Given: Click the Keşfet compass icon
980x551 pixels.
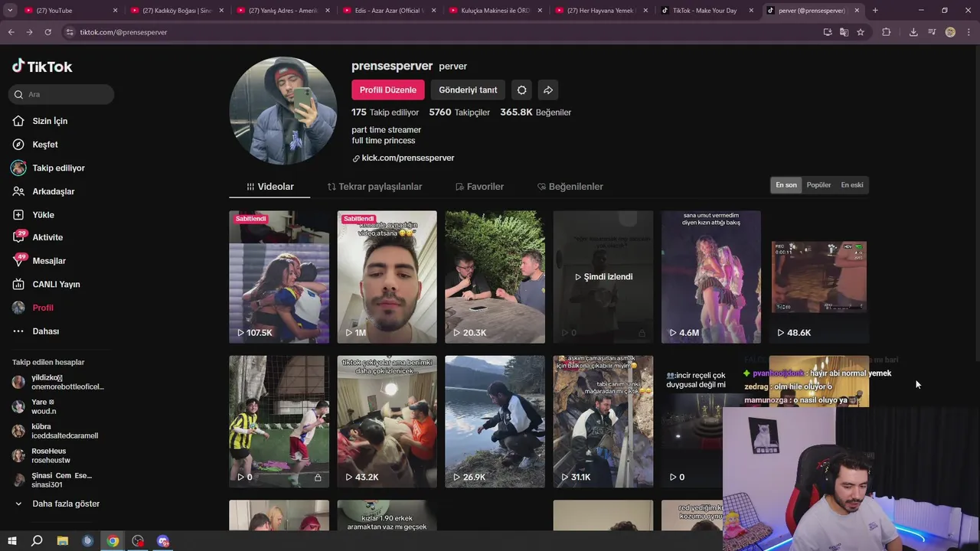Looking at the screenshot, I should click(x=18, y=145).
